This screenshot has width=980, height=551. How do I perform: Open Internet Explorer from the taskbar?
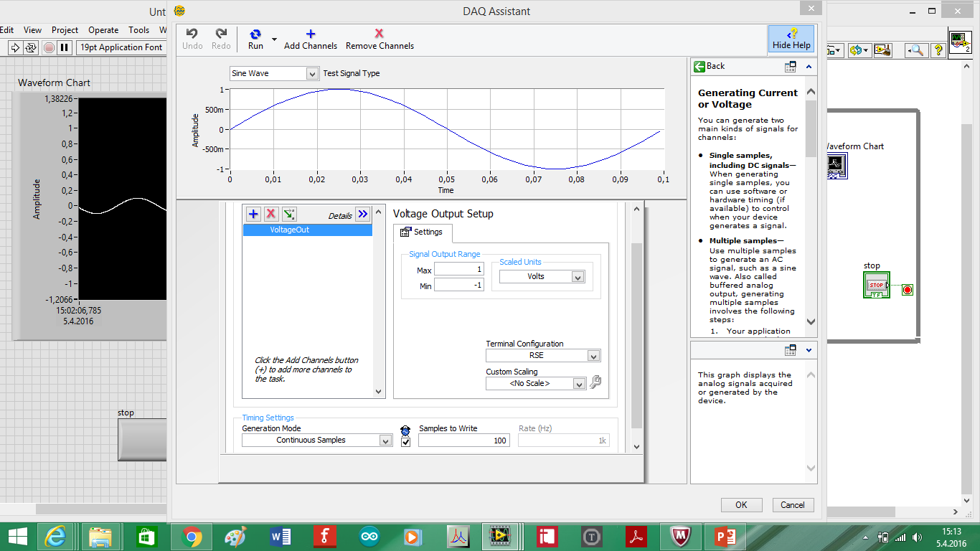tap(56, 537)
